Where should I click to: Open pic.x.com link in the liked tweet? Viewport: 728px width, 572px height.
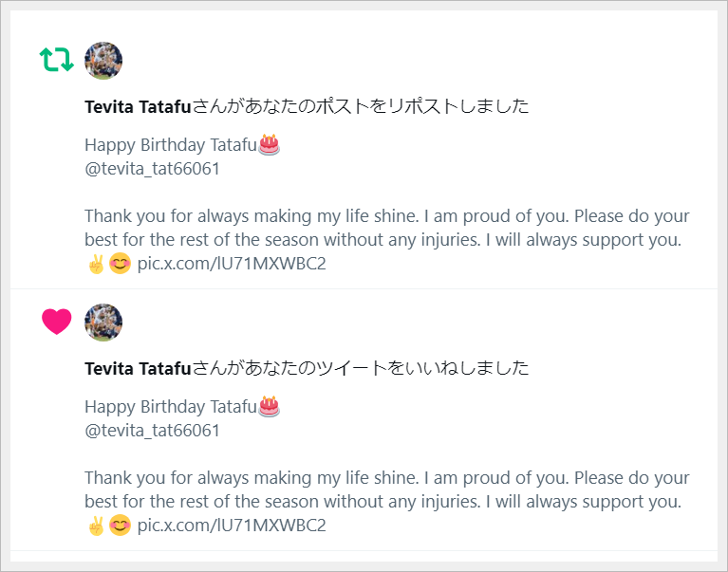[232, 526]
